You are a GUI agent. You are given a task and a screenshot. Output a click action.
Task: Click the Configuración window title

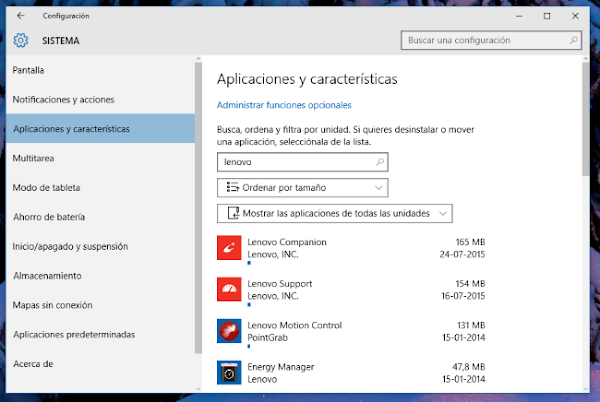click(66, 16)
